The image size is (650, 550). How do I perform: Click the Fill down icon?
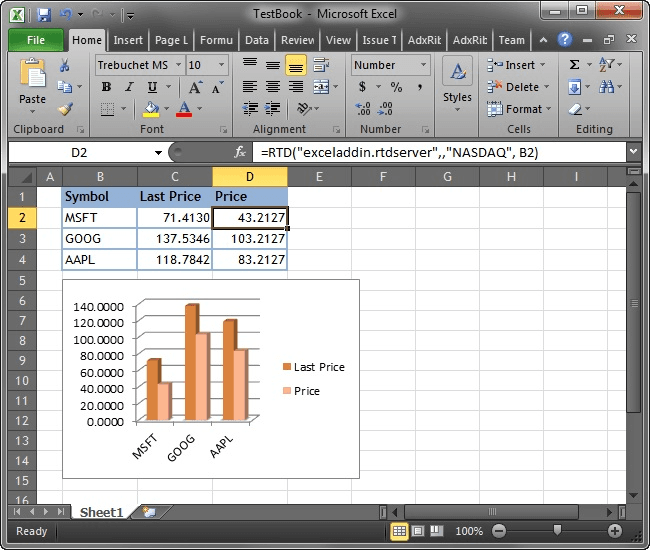coord(575,87)
